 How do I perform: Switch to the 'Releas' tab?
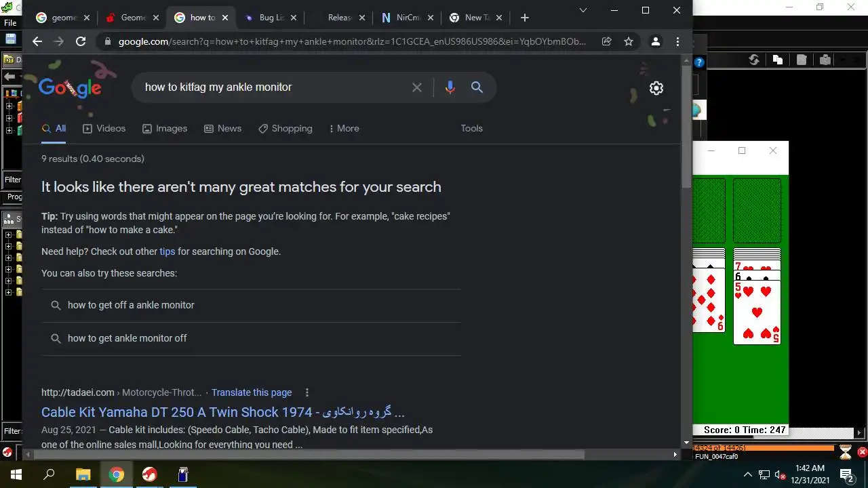tap(338, 18)
